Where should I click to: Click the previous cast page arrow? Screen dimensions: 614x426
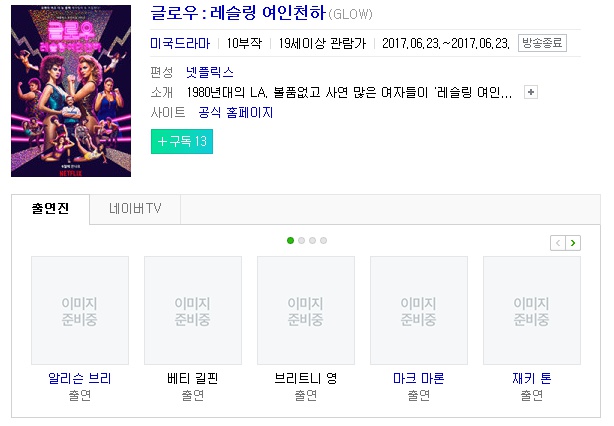(558, 243)
